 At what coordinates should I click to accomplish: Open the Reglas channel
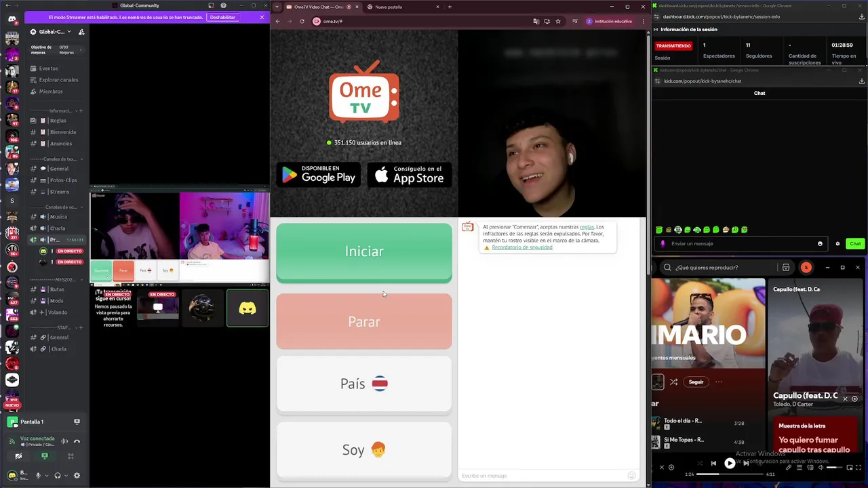pyautogui.click(x=58, y=121)
